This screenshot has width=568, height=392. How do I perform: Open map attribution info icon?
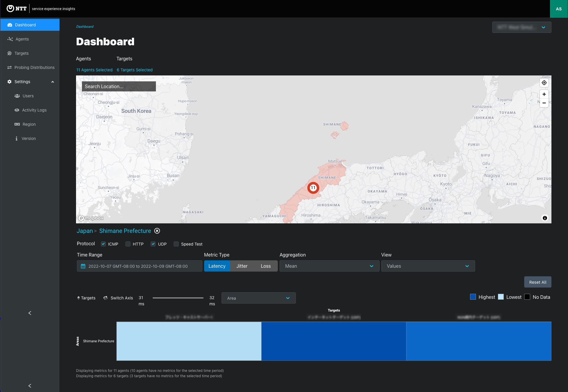[545, 218]
